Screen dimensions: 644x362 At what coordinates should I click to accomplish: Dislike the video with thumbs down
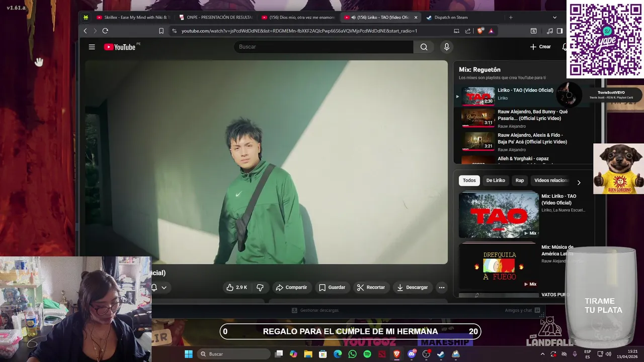260,287
